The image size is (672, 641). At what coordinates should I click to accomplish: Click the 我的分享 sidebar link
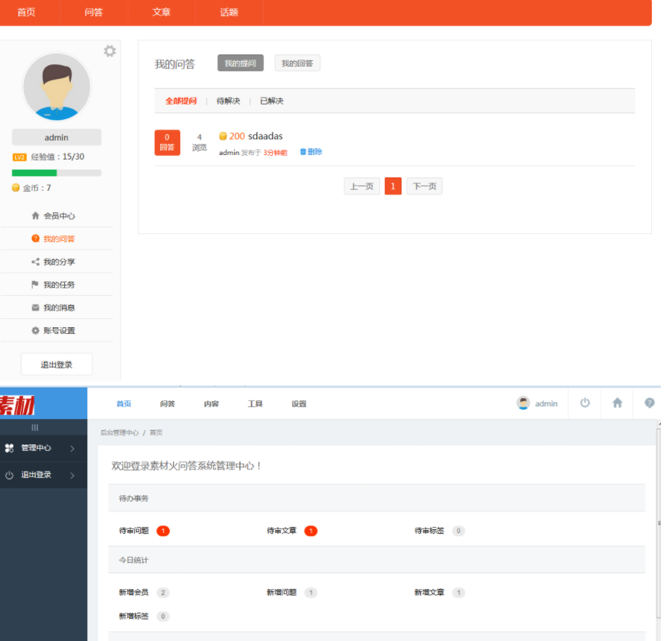(x=59, y=262)
